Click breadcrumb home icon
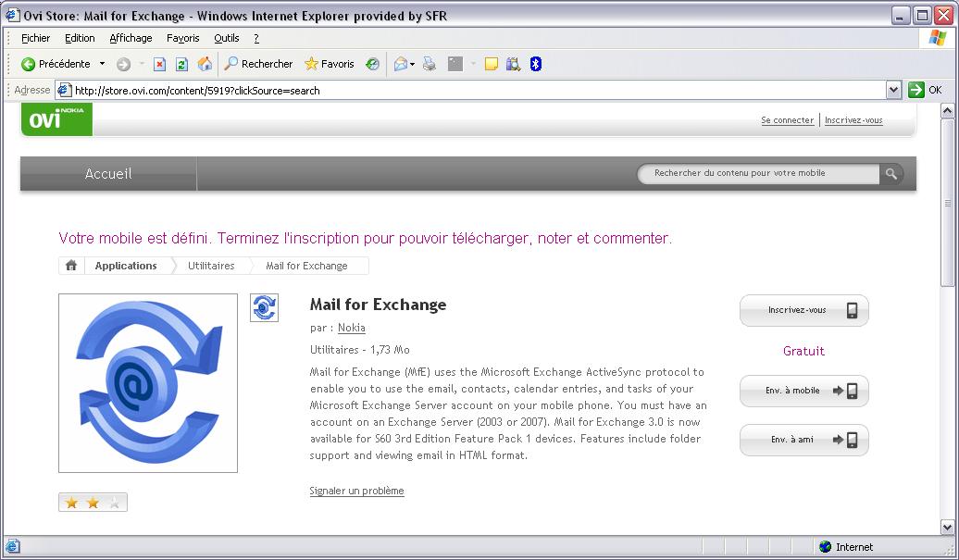 pyautogui.click(x=71, y=266)
